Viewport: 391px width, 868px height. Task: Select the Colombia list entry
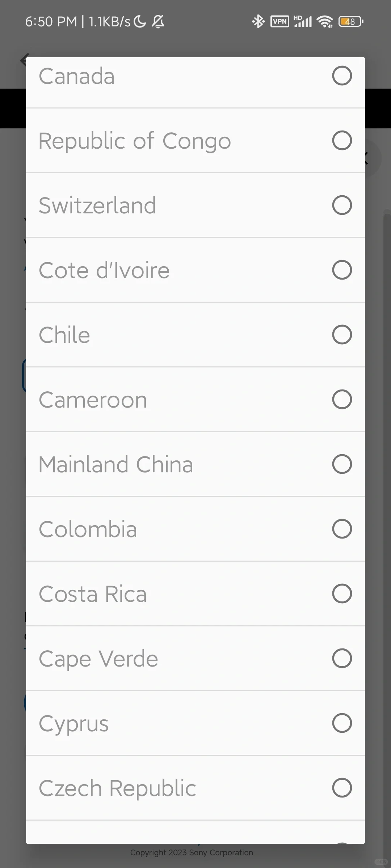[88, 529]
